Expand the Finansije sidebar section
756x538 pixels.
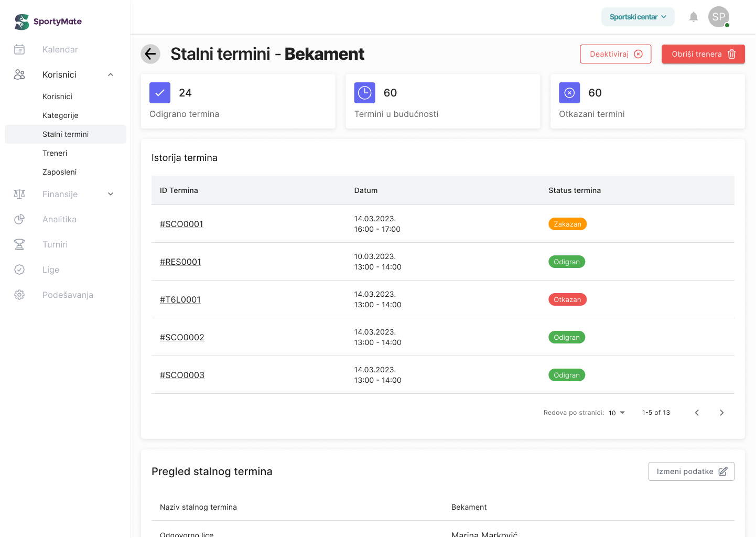(x=111, y=194)
